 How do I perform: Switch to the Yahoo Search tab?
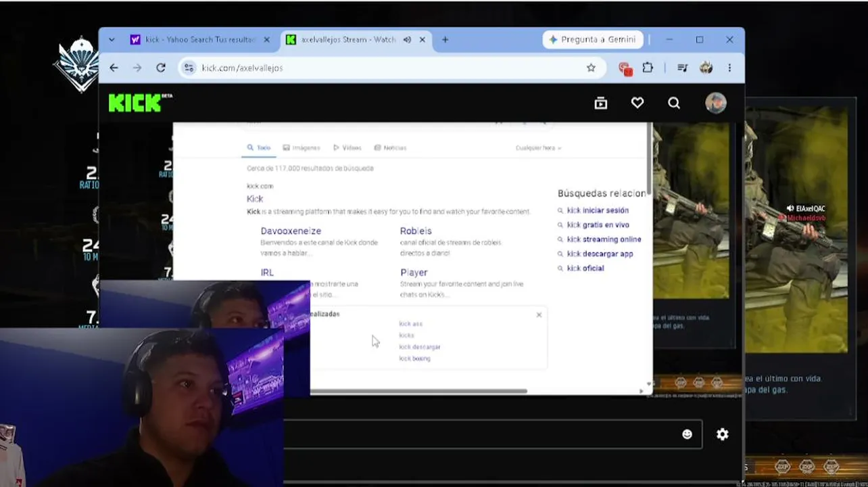pyautogui.click(x=199, y=40)
